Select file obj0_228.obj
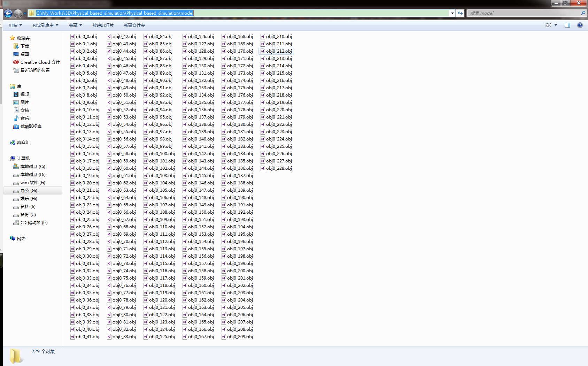 point(276,168)
